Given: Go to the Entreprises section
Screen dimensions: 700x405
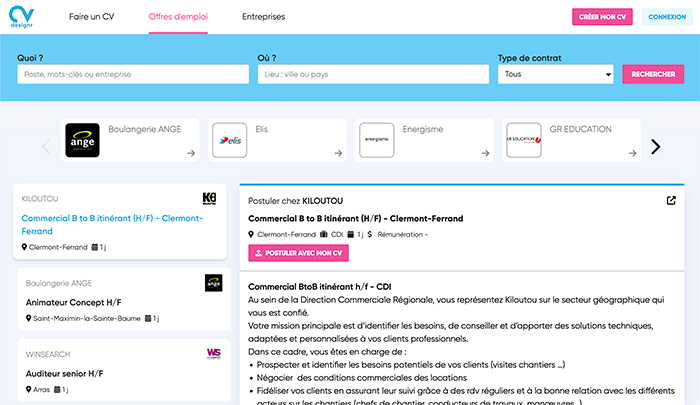Looking at the screenshot, I should pyautogui.click(x=263, y=17).
